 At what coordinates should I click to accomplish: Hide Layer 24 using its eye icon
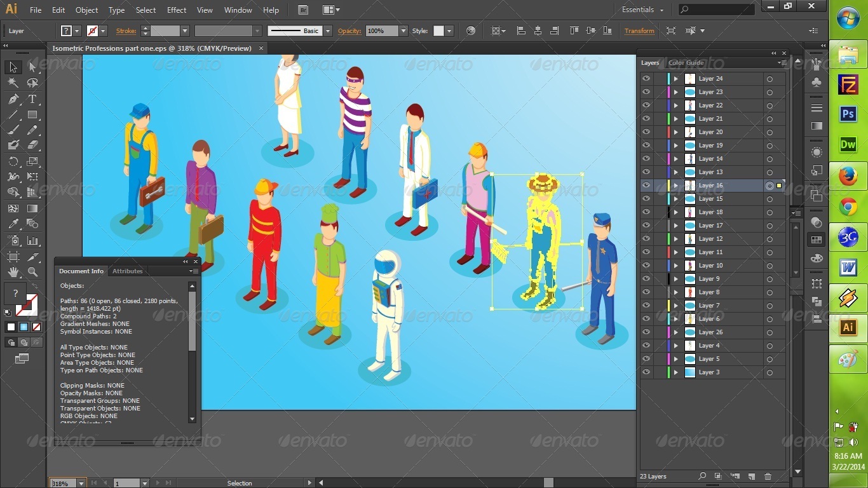tap(646, 78)
